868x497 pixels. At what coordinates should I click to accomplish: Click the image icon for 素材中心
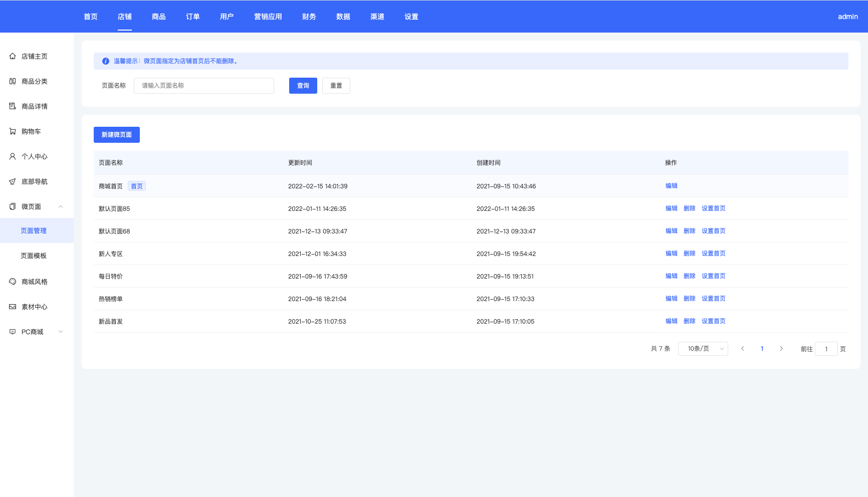click(x=13, y=307)
